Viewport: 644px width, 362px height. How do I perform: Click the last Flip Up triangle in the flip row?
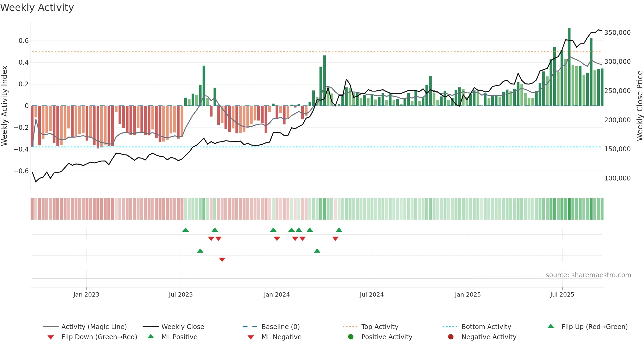click(339, 230)
